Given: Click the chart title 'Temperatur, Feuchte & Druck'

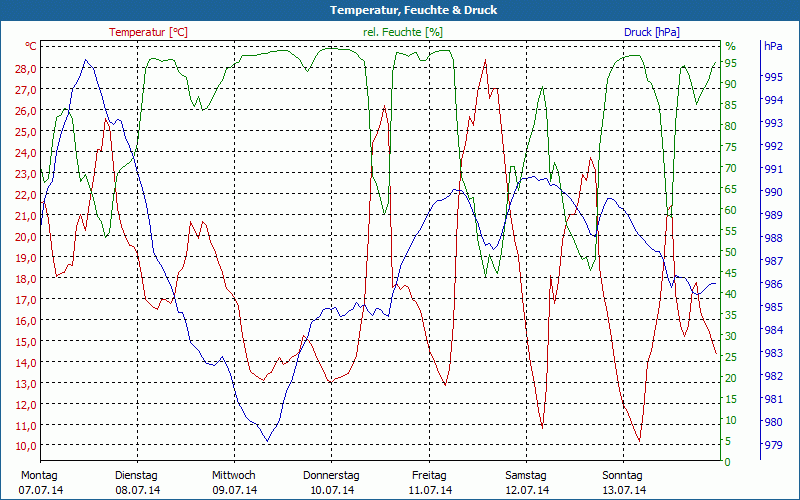Looking at the screenshot, I should (x=413, y=10).
